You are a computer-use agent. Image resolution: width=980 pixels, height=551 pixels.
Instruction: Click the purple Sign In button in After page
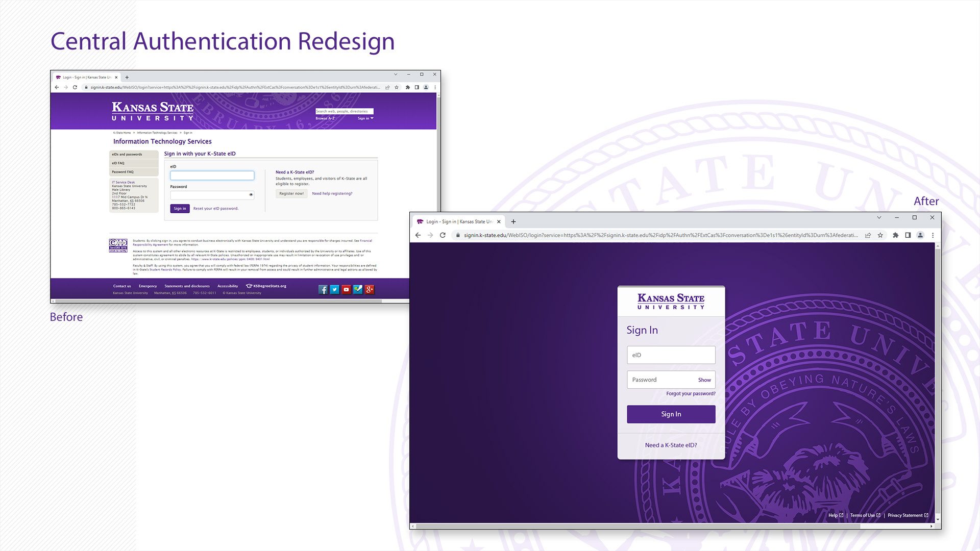click(671, 414)
